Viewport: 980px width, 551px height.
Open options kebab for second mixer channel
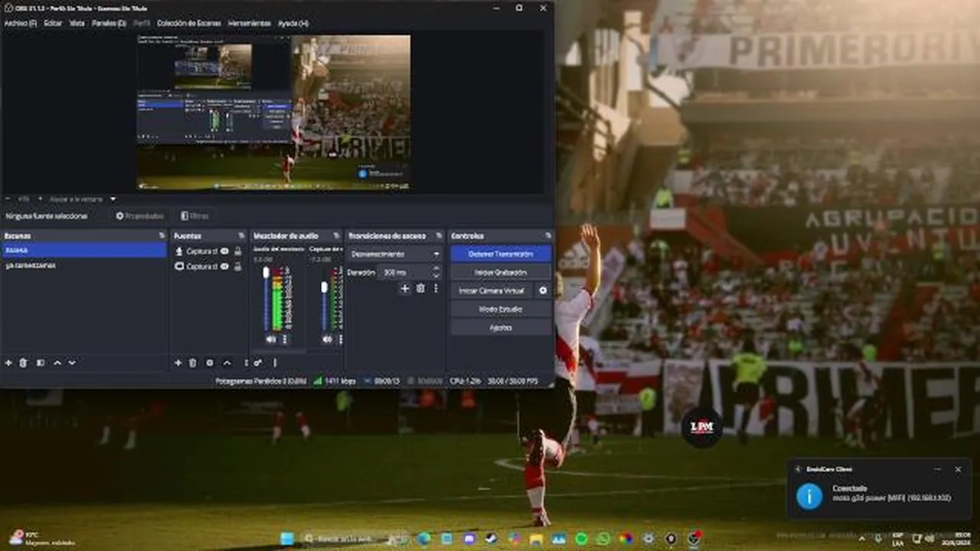click(340, 339)
